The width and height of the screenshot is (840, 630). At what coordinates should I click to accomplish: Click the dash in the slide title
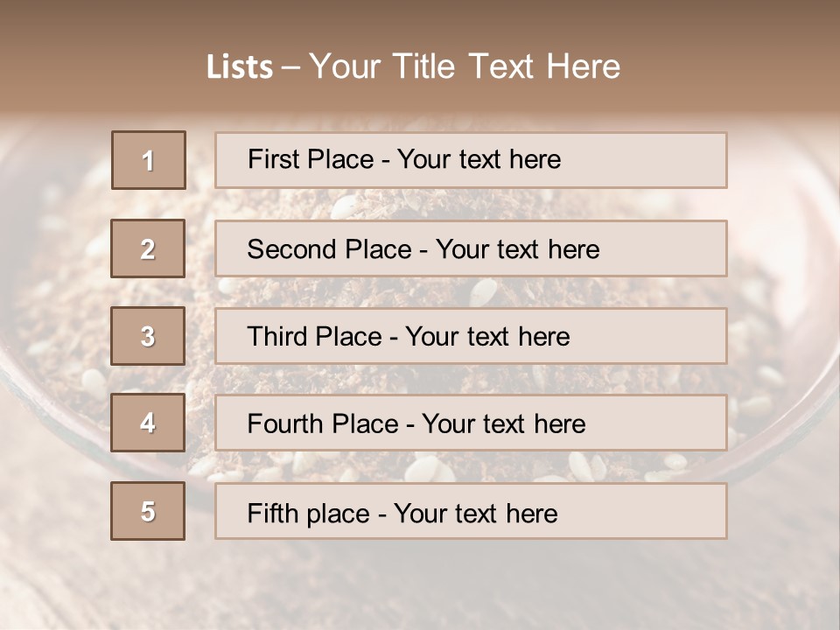(x=290, y=67)
